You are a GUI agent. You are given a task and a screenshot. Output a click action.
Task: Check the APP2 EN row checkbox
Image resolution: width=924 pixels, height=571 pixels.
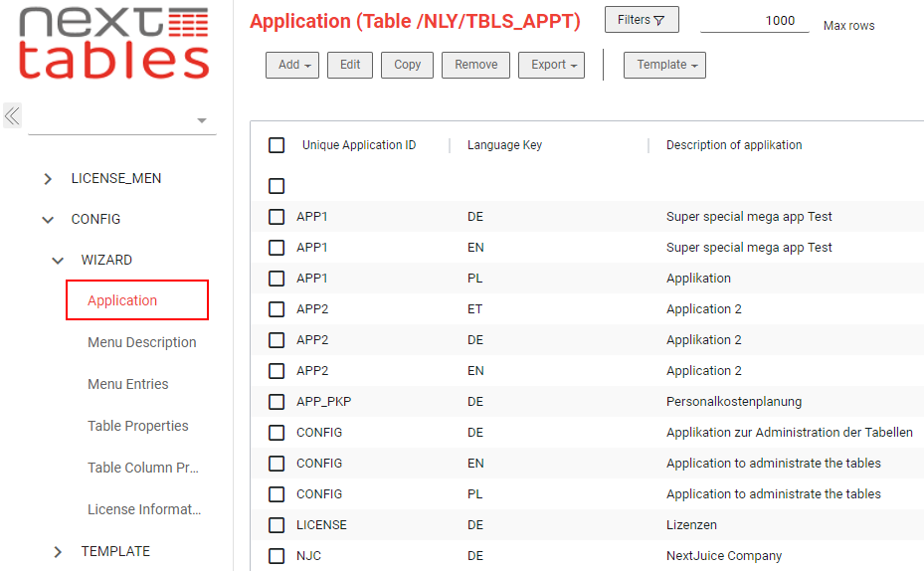277,371
